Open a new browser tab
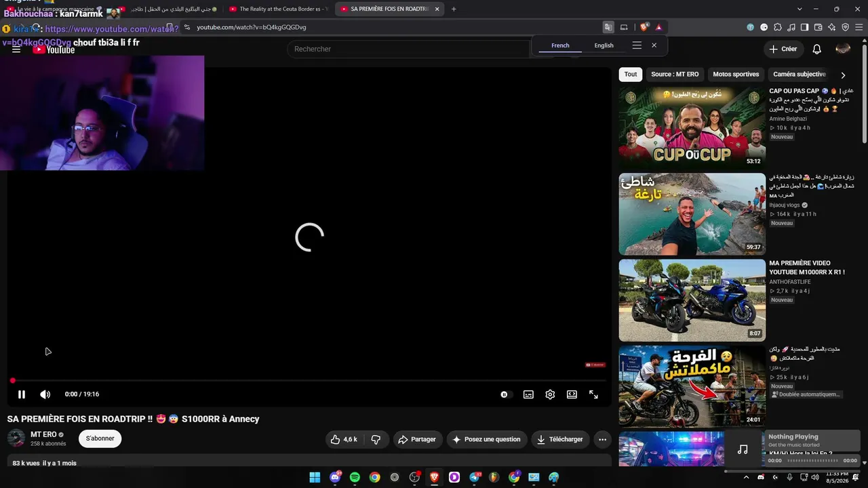Image resolution: width=868 pixels, height=488 pixels. tap(454, 9)
